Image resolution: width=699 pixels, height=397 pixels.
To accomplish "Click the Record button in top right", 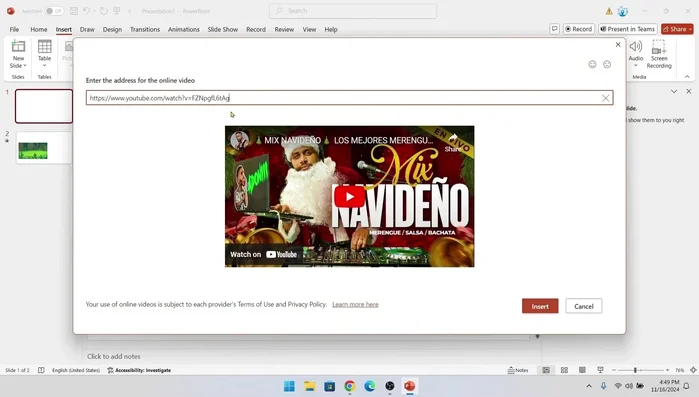I will tap(579, 29).
